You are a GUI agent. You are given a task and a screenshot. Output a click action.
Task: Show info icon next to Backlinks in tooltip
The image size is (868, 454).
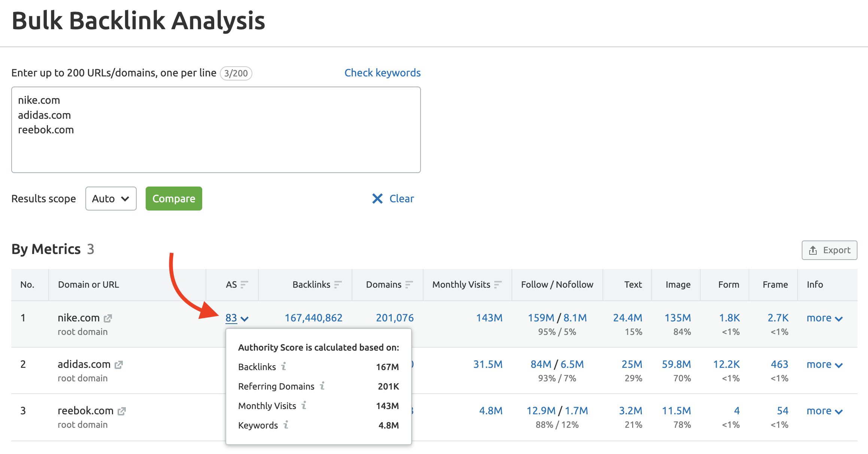284,366
